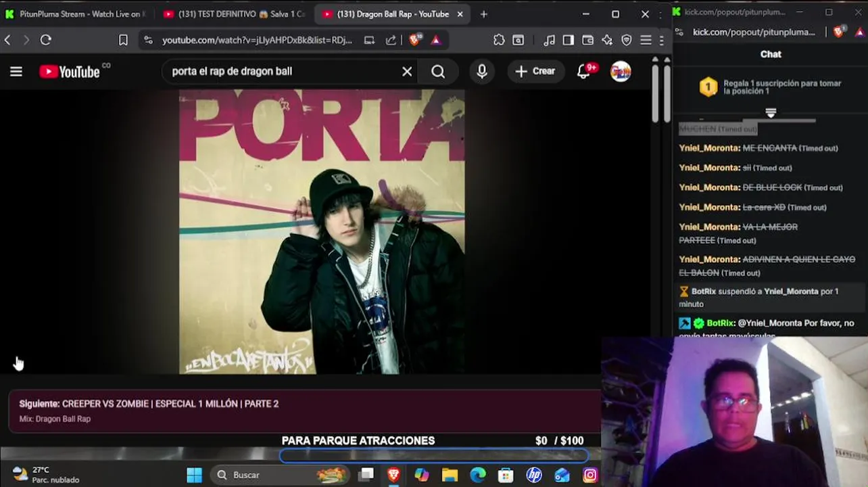Open site settings icon in address bar
The height and width of the screenshot is (487, 868).
(149, 40)
